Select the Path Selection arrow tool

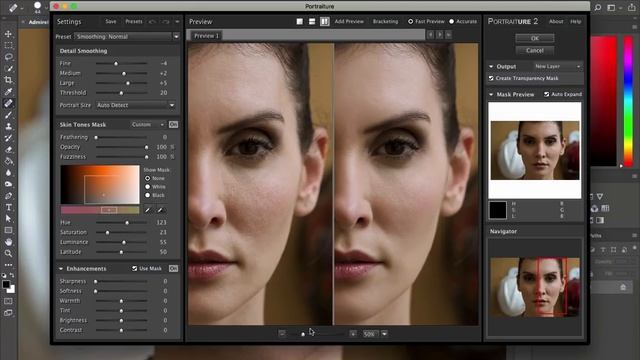pos(8,219)
